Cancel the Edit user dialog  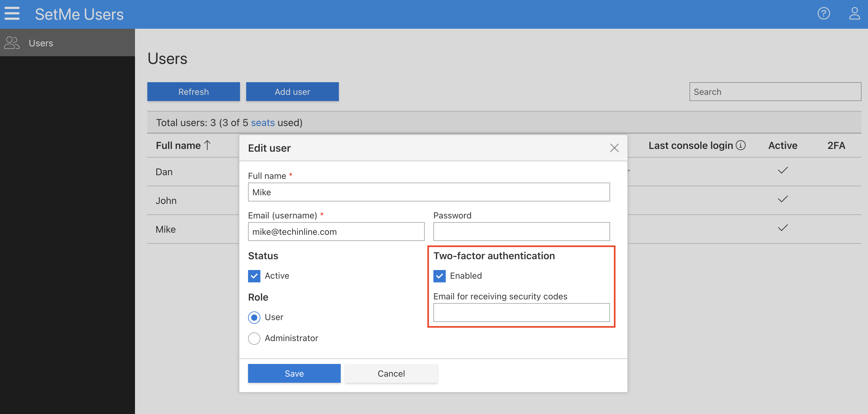[391, 373]
